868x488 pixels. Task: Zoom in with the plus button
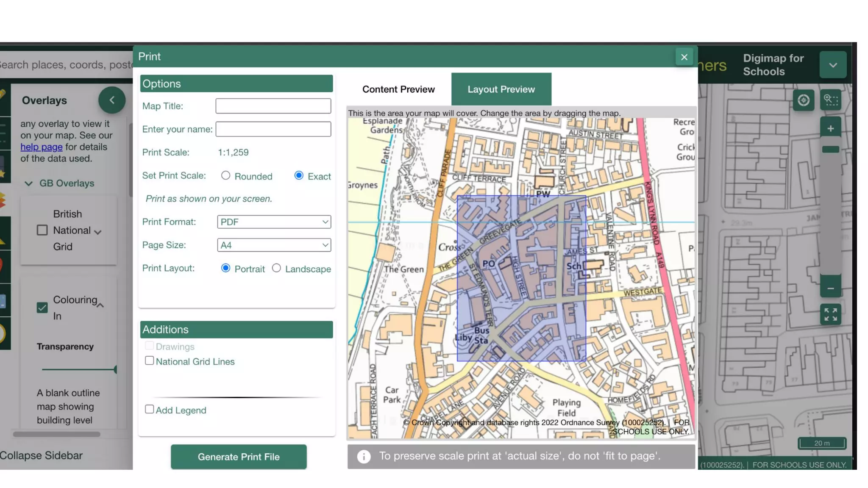point(830,128)
